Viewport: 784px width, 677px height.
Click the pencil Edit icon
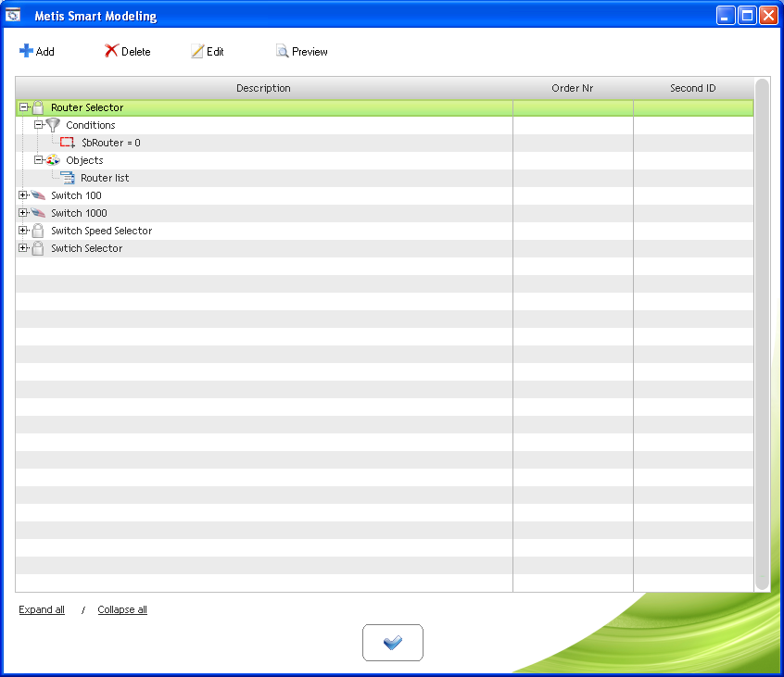click(197, 52)
